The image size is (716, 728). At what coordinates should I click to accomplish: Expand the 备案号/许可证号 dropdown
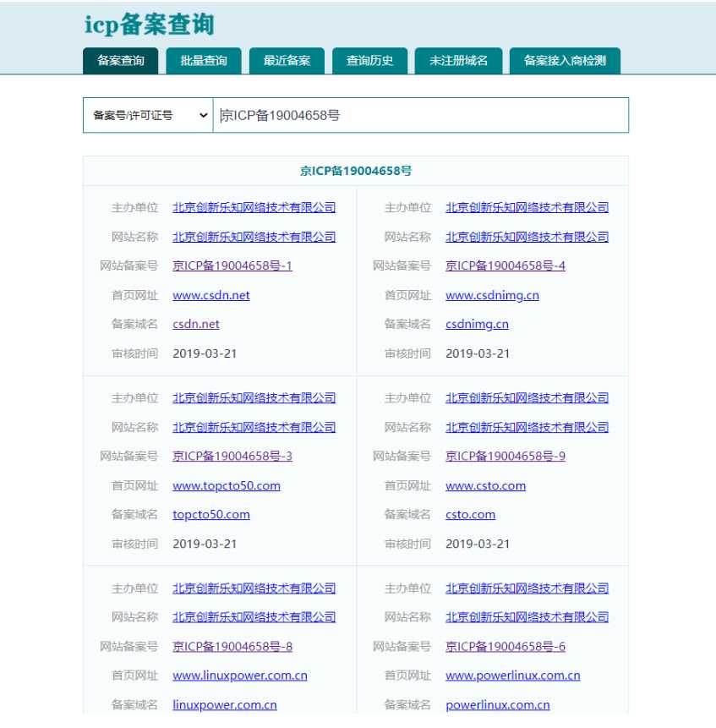tap(148, 115)
